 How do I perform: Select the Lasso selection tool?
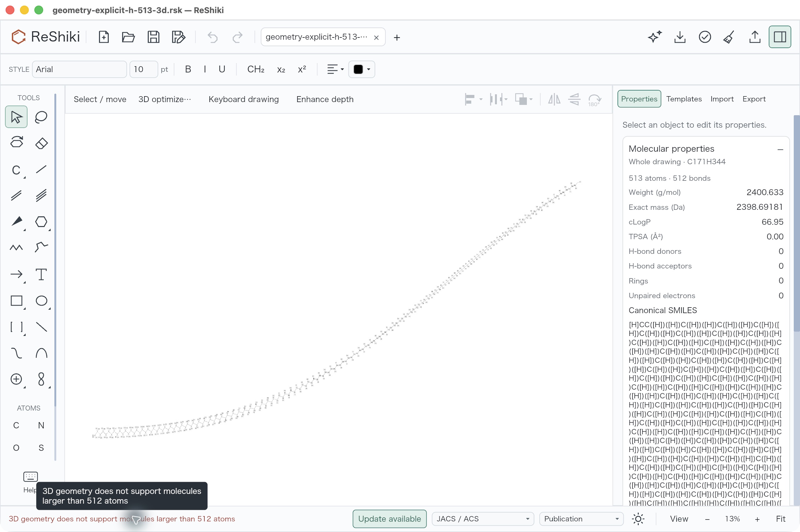(41, 117)
